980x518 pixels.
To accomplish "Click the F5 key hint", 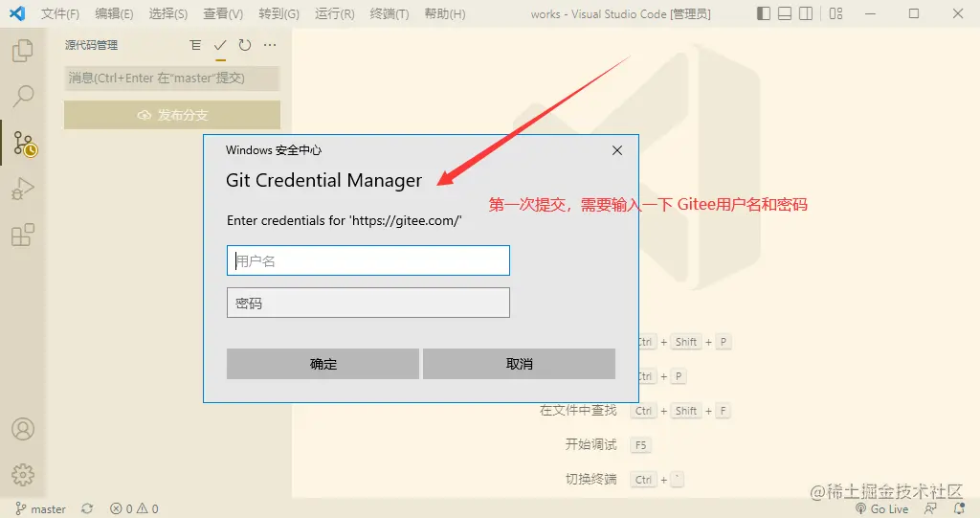I will [x=640, y=445].
